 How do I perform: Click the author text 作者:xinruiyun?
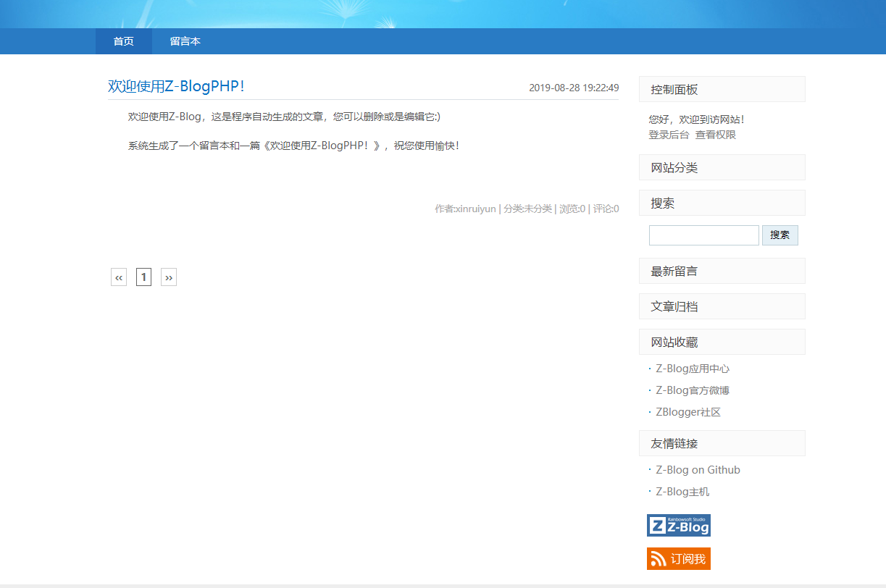465,209
